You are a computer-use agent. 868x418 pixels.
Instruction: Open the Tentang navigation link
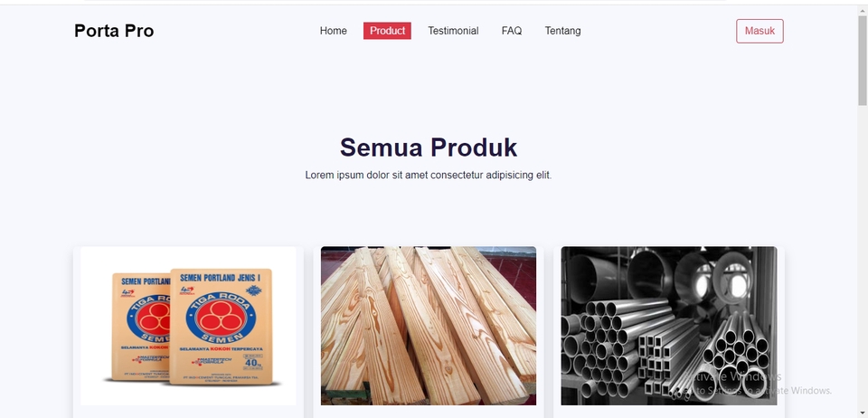(562, 31)
